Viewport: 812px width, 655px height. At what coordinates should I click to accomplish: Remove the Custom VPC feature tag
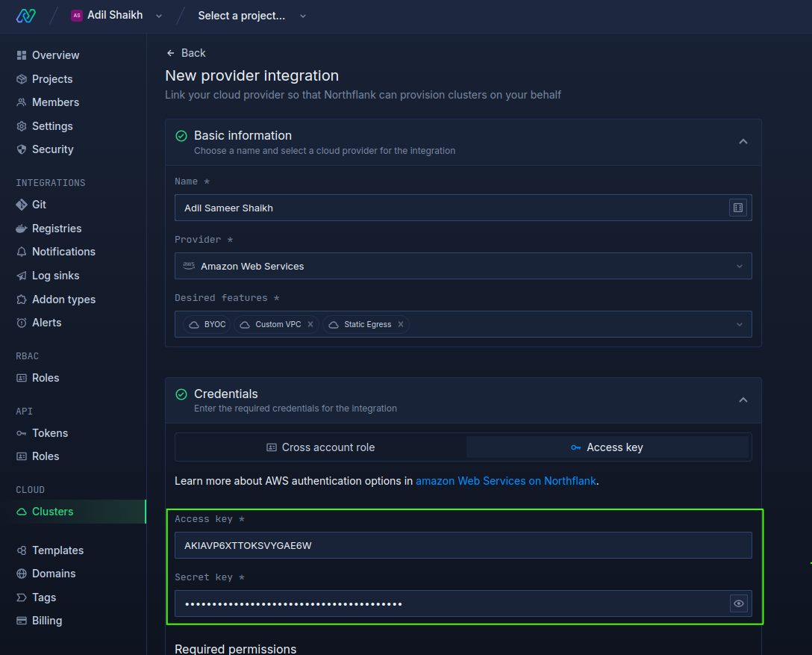tap(310, 324)
